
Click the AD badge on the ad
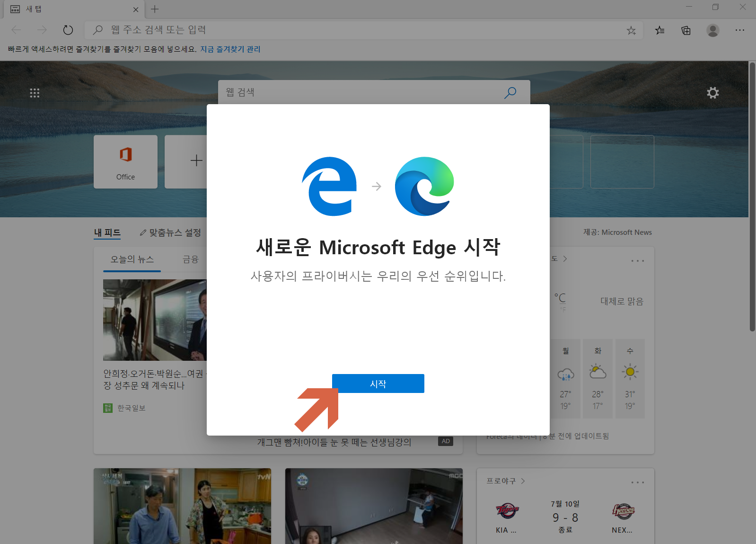tap(446, 441)
